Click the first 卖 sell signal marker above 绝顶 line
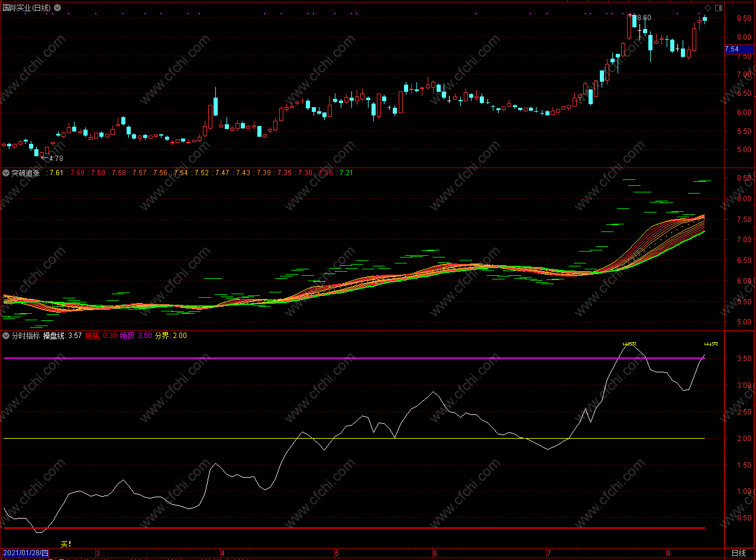The width and height of the screenshot is (756, 560). coord(629,343)
